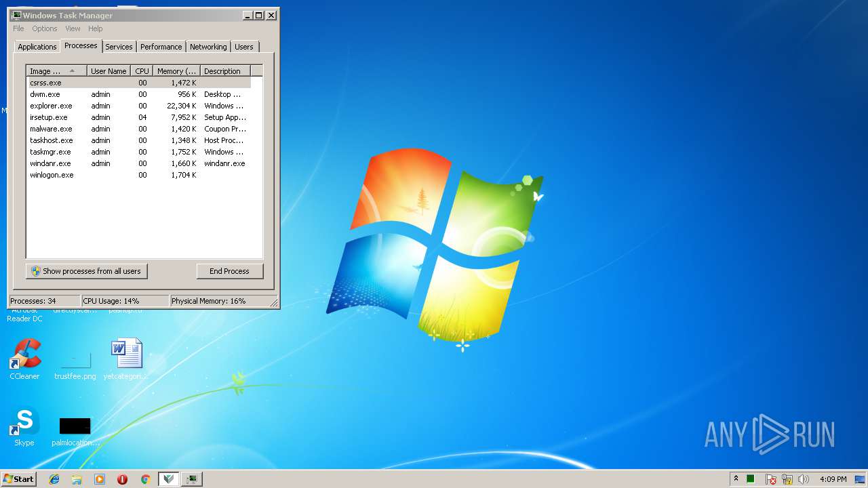Open the View menu in Task Manager
The image size is (868, 488).
tap(73, 28)
